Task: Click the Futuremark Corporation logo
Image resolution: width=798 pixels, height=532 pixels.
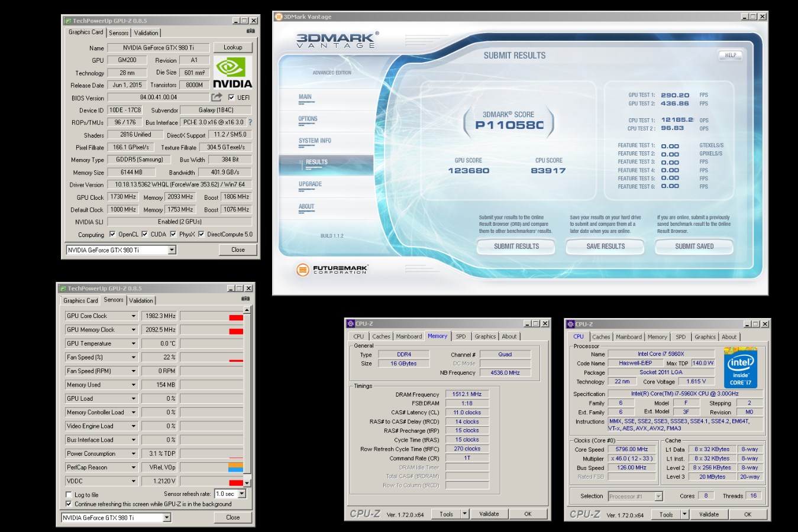Action: point(332,270)
